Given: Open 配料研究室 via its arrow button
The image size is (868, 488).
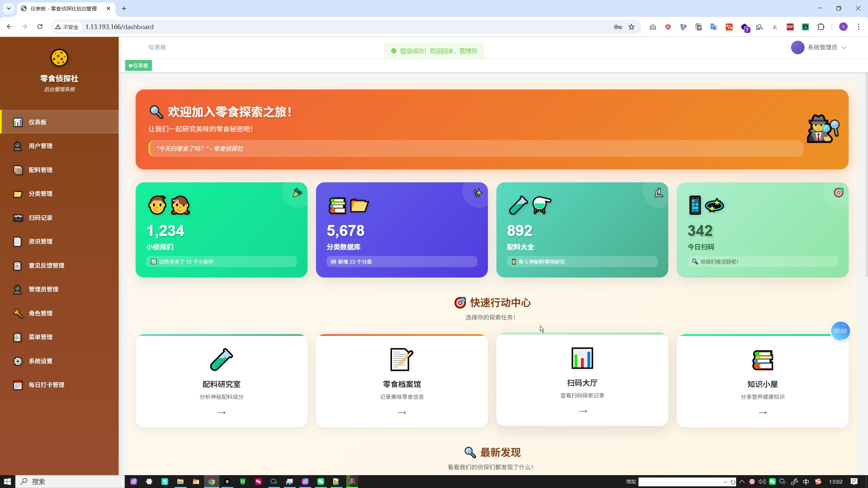Looking at the screenshot, I should click(x=221, y=412).
